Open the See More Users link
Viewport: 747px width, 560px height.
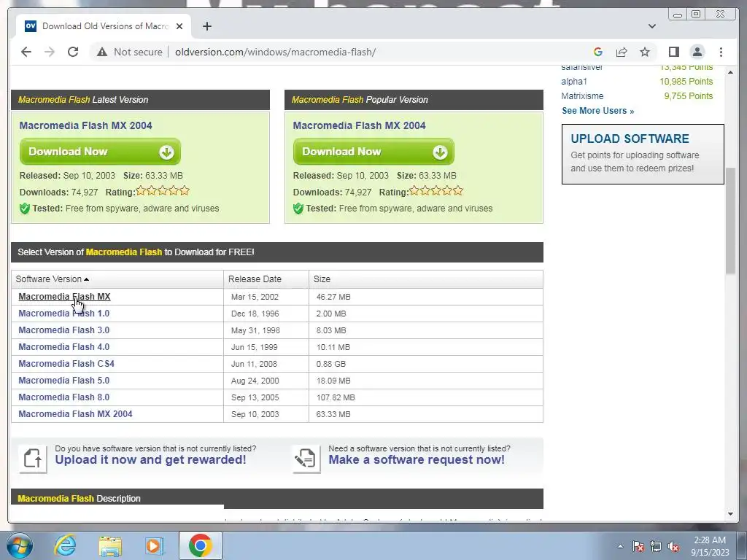598,111
